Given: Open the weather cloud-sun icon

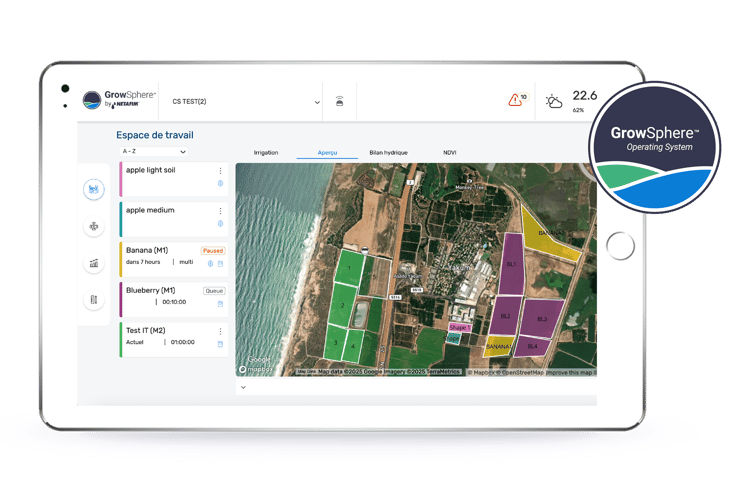Looking at the screenshot, I should (553, 101).
